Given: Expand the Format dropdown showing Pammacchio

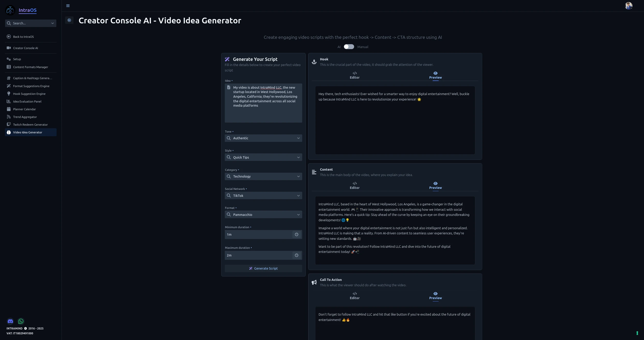Looking at the screenshot, I should (x=263, y=215).
